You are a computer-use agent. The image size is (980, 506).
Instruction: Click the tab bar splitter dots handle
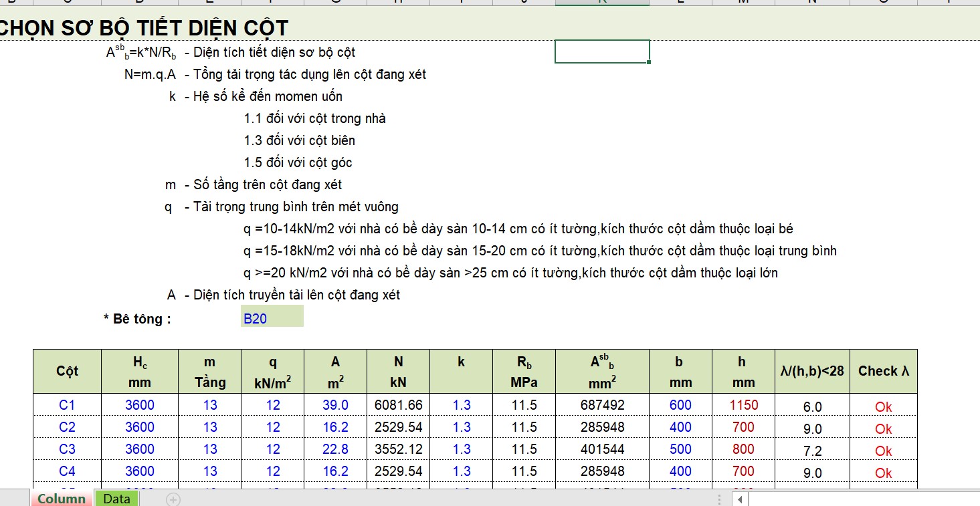point(719,499)
